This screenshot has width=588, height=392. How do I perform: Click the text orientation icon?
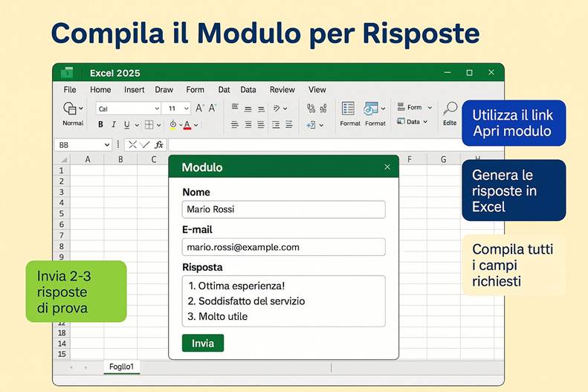click(277, 109)
